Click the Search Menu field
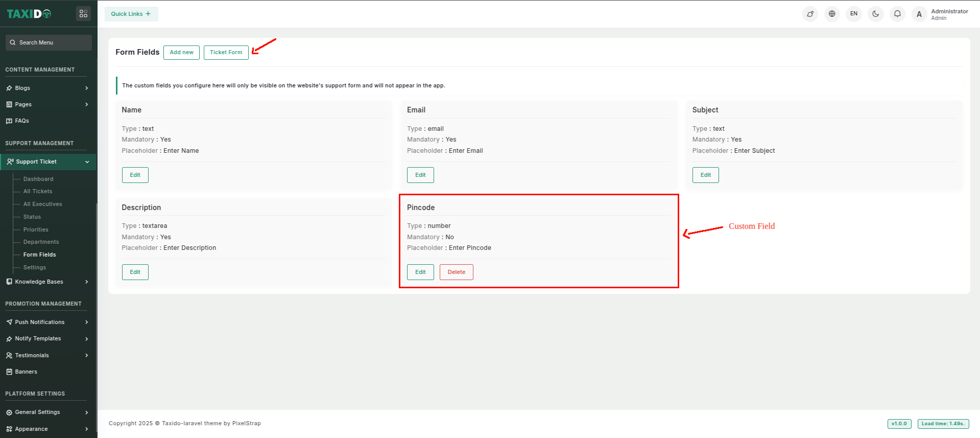The width and height of the screenshot is (980, 438). click(49, 42)
